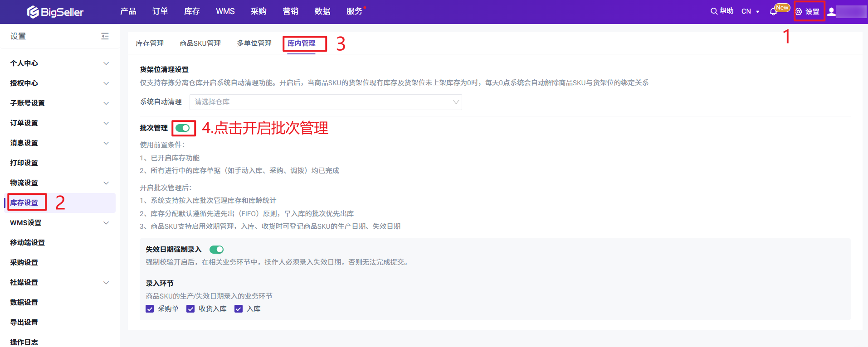868x347 pixels.
Task: Toggle the batch management switch
Action: click(x=183, y=128)
